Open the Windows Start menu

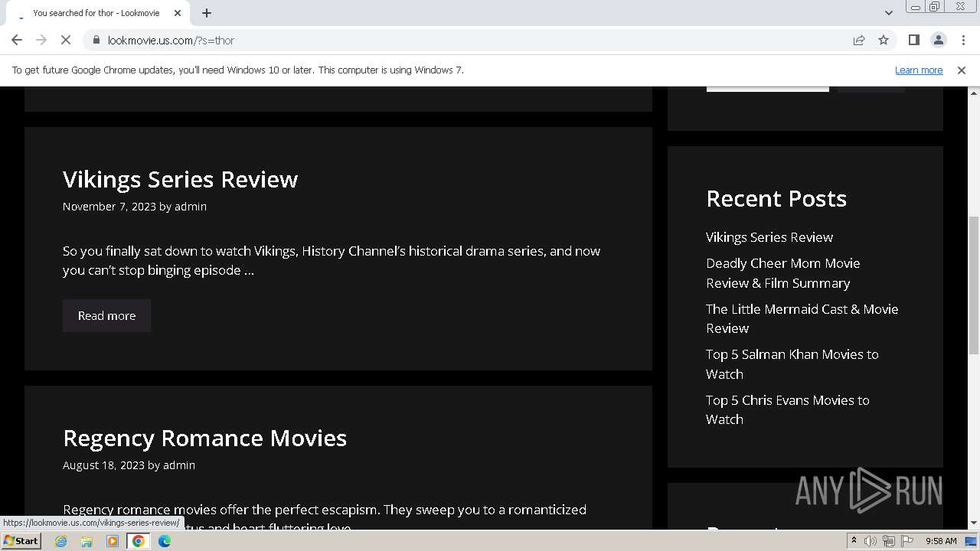coord(21,541)
